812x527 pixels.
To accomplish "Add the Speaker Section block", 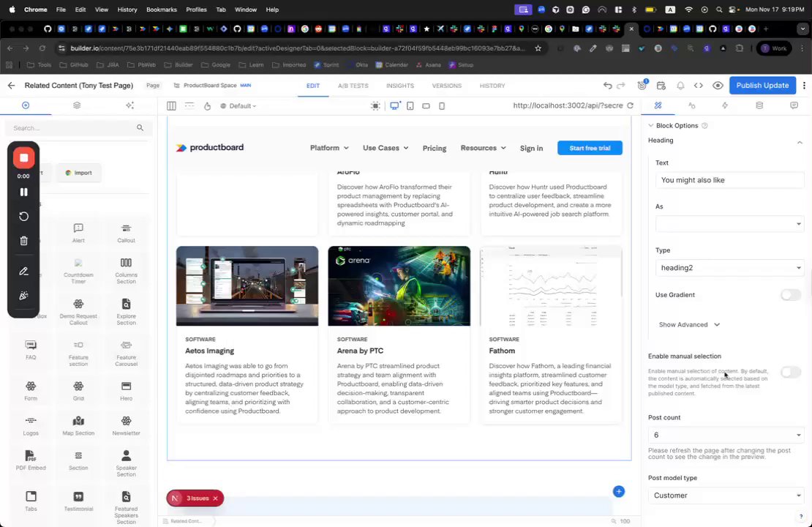I will click(x=126, y=463).
